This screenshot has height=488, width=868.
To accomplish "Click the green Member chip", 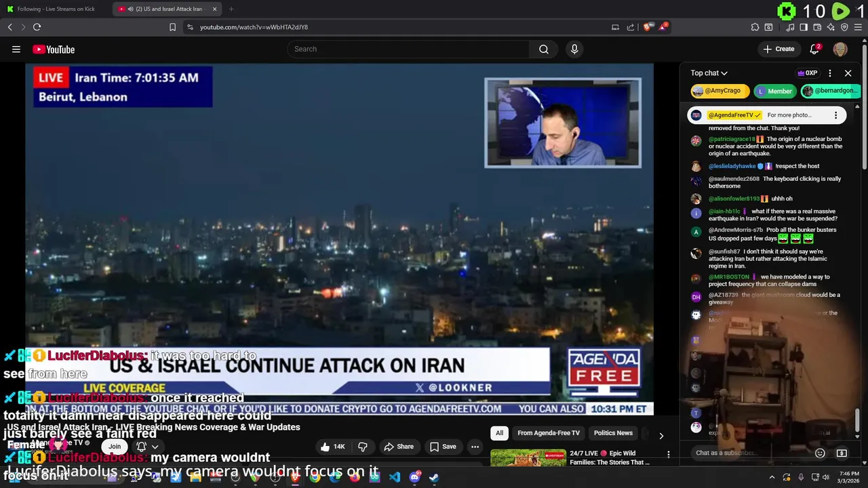I will pyautogui.click(x=774, y=91).
